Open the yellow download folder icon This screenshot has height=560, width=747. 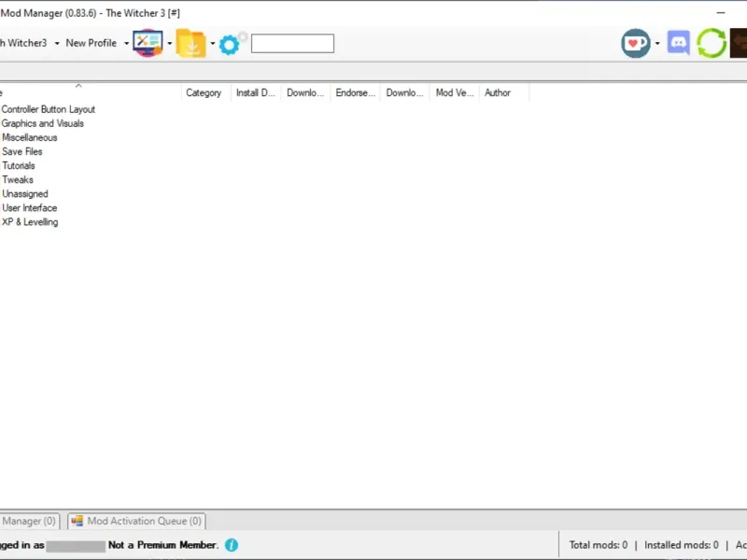pyautogui.click(x=191, y=43)
